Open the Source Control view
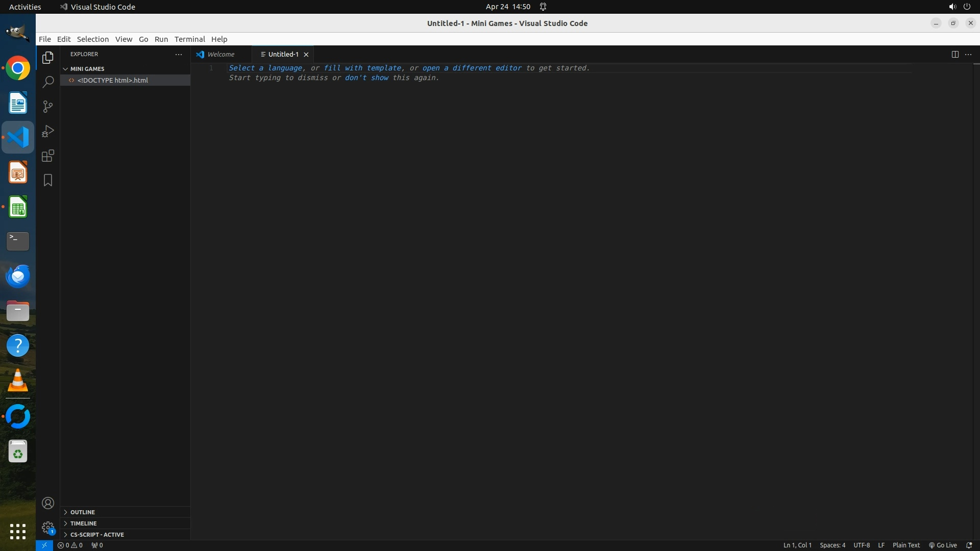980x551 pixels. 48,107
